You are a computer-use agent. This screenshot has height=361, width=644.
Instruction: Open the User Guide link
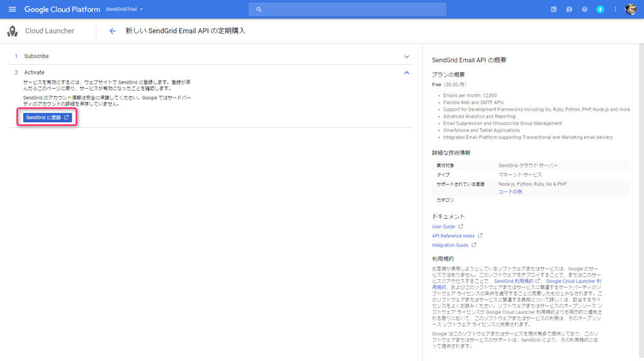click(x=443, y=226)
